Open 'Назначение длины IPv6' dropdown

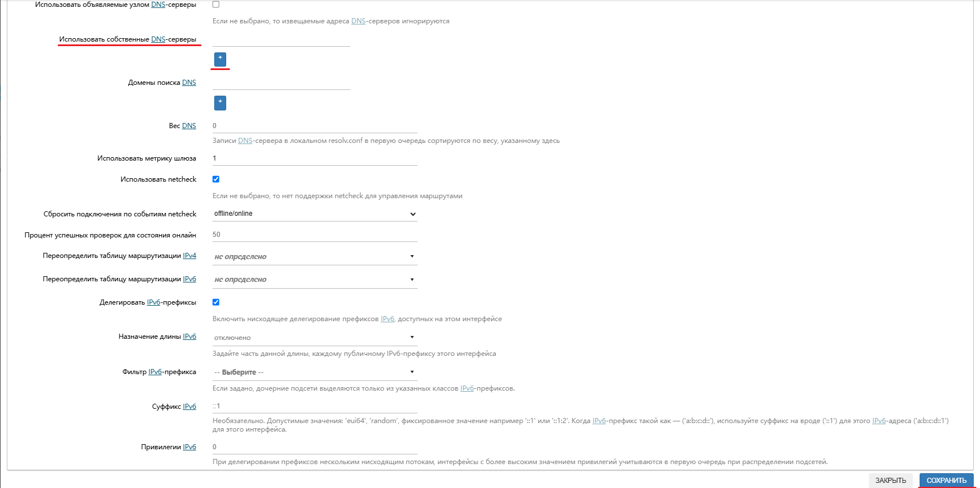coord(315,338)
